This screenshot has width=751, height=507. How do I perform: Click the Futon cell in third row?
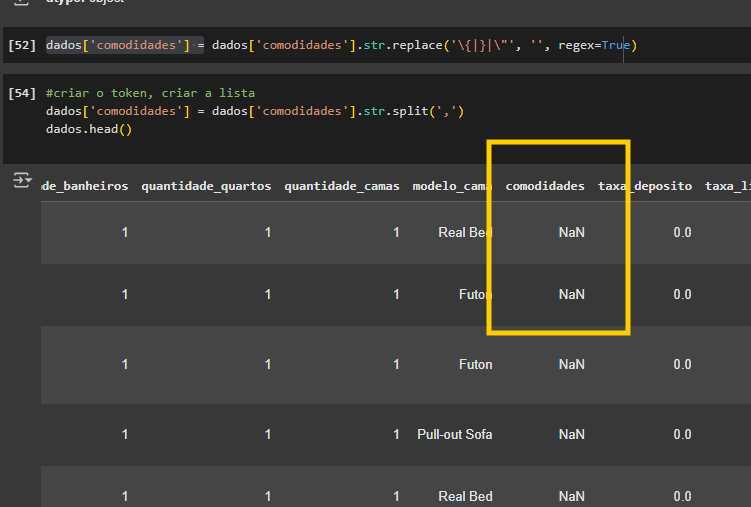[476, 364]
